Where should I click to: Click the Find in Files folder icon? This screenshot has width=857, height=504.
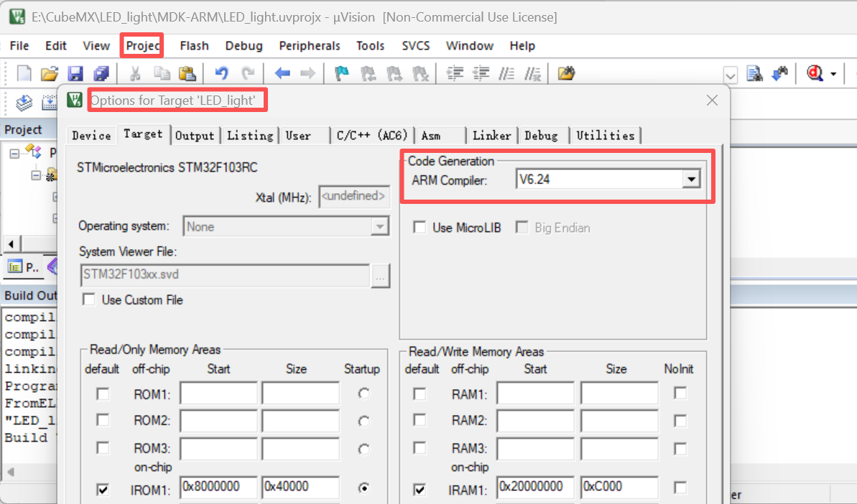(x=566, y=73)
